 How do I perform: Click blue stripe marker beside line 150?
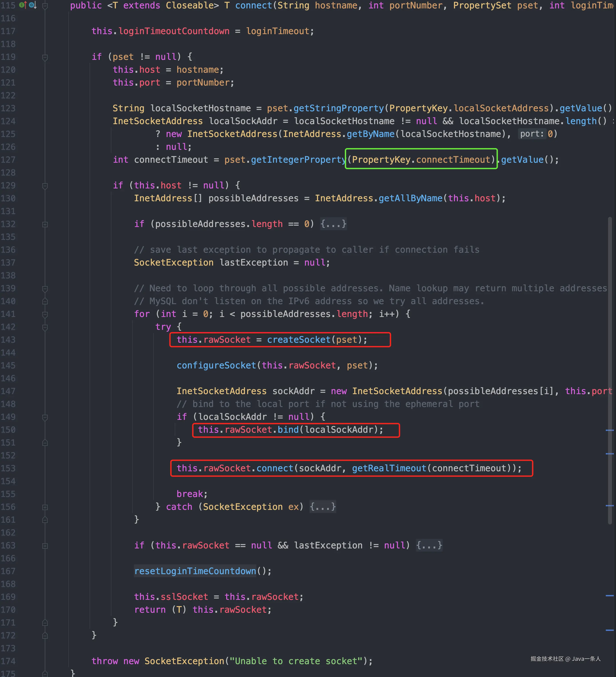click(x=610, y=430)
